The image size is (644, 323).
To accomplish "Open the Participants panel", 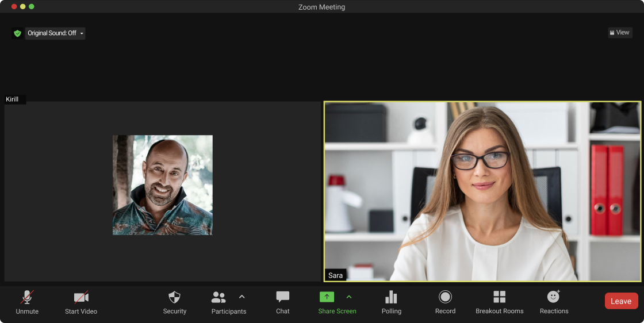I will click(x=219, y=298).
